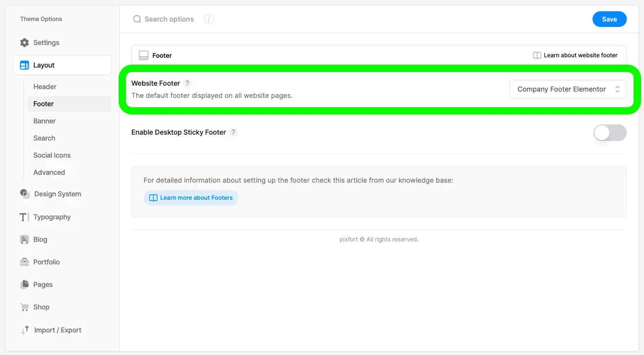Click the help icon next to Website Footer
The image size is (644, 355).
[x=187, y=83]
